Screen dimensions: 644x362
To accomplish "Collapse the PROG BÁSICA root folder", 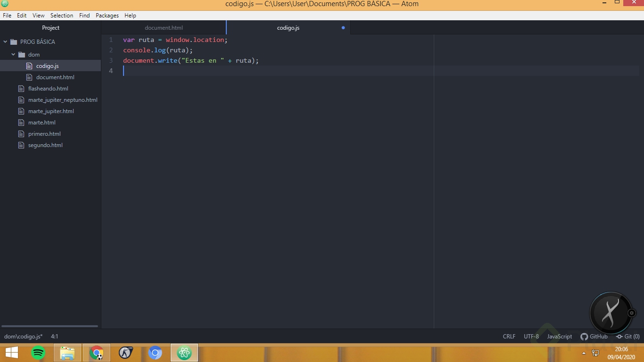I will coord(5,41).
